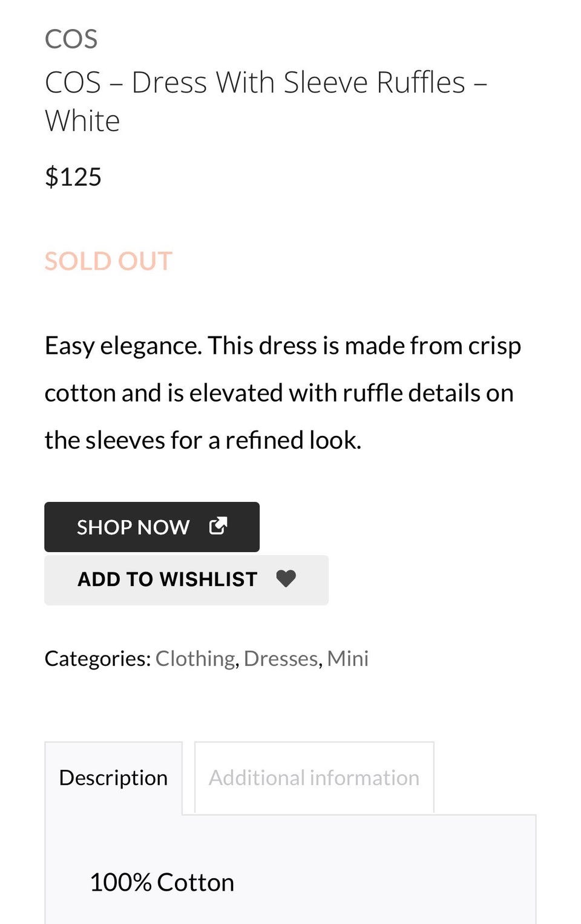The image size is (581, 924).
Task: Open the Clothing category link
Action: [195, 659]
